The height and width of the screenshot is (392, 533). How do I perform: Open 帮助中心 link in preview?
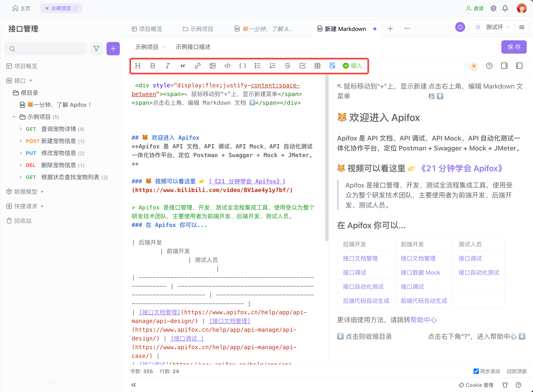tap(424, 320)
